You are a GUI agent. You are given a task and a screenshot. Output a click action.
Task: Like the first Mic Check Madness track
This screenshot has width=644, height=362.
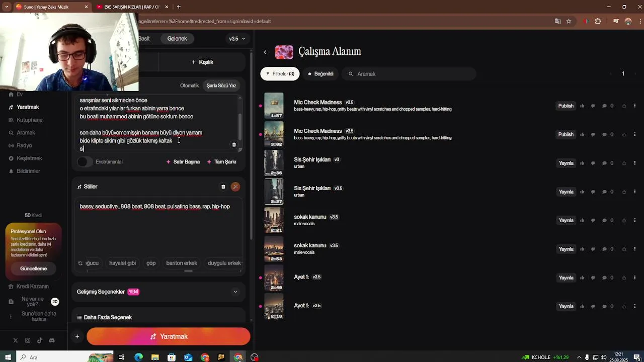[582, 106]
